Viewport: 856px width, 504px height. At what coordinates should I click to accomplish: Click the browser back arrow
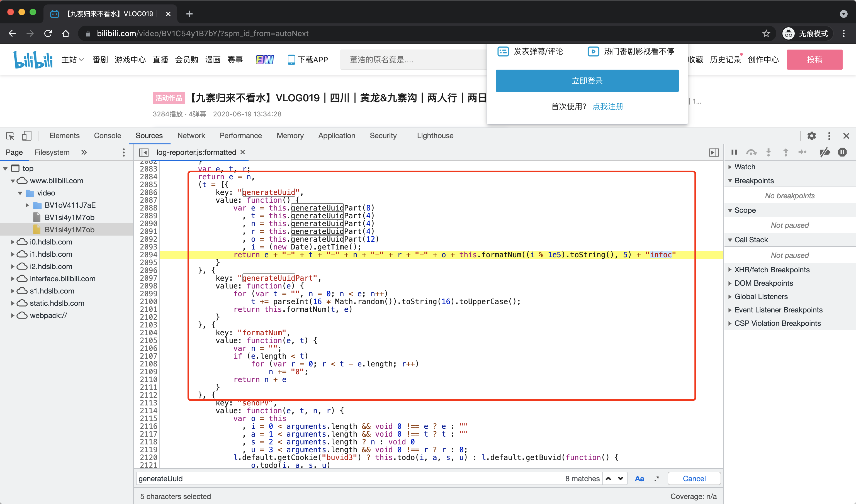(x=12, y=33)
